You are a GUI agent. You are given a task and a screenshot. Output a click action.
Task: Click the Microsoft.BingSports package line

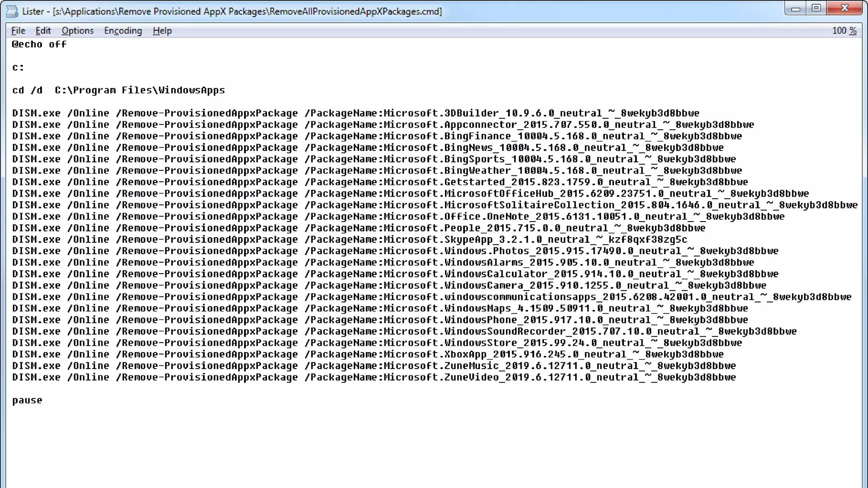tap(374, 159)
